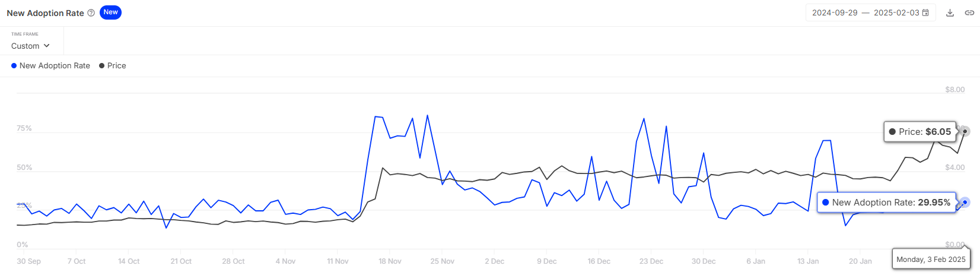Edit the end date 2025-02-03
Screen dimensions: 980x275
coord(896,13)
